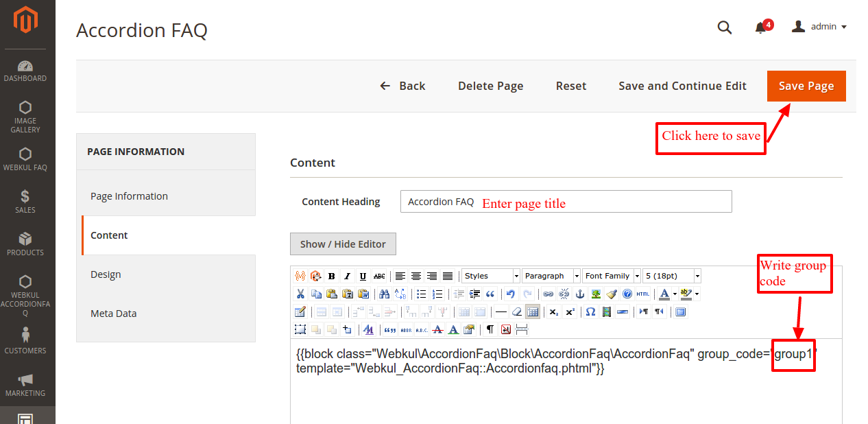Copy selection icon in editor
The width and height of the screenshot is (868, 424).
(x=315, y=294)
